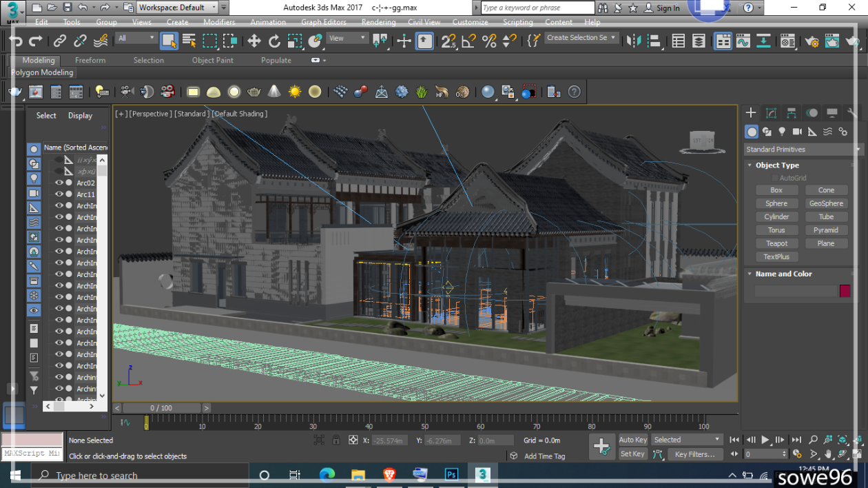Activate Select and Rotate tool

click(274, 41)
